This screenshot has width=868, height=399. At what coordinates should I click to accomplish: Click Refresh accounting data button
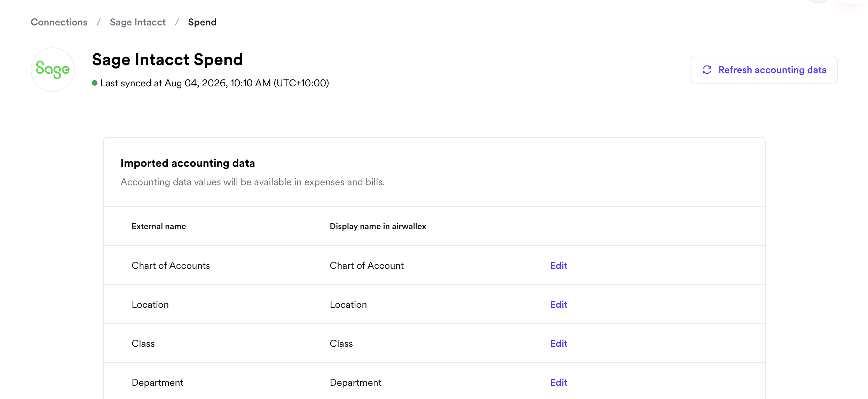(x=764, y=70)
